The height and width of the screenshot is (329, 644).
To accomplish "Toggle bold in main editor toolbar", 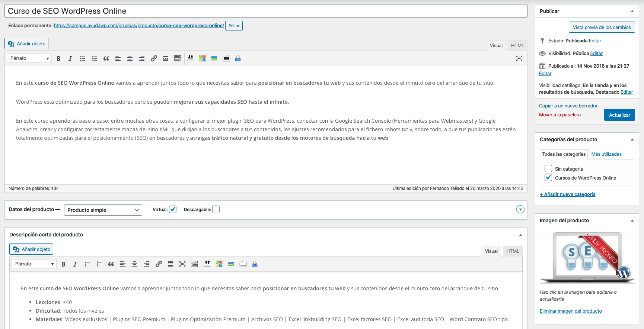I will pyautogui.click(x=58, y=58).
